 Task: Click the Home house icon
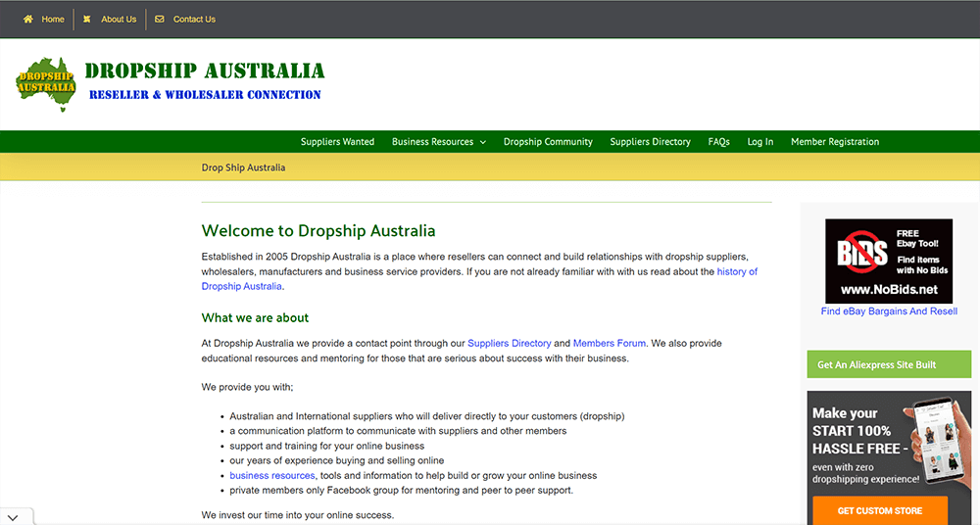28,20
